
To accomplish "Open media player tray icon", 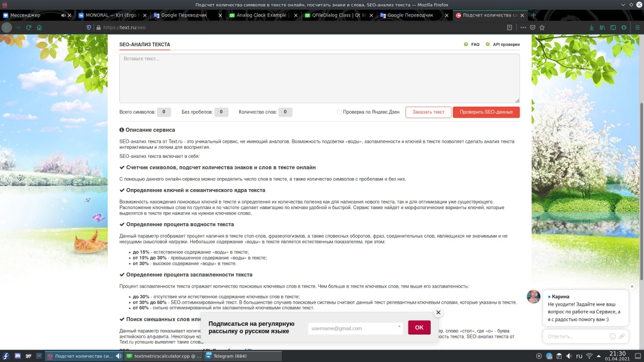I will (x=539, y=356).
